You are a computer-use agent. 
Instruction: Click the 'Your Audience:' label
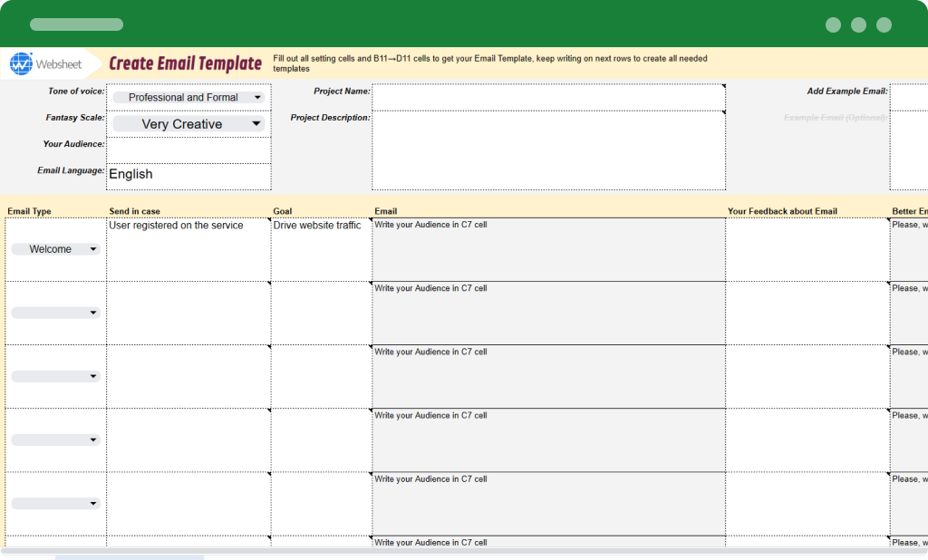click(x=73, y=144)
